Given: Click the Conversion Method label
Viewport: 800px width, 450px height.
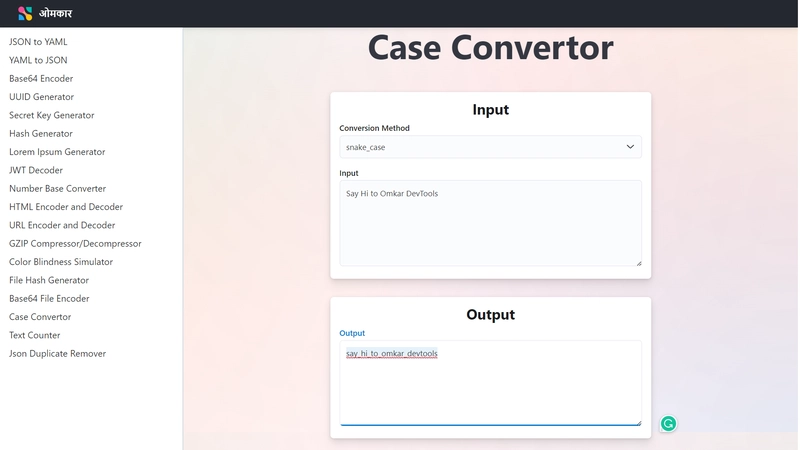Looking at the screenshot, I should tap(374, 128).
